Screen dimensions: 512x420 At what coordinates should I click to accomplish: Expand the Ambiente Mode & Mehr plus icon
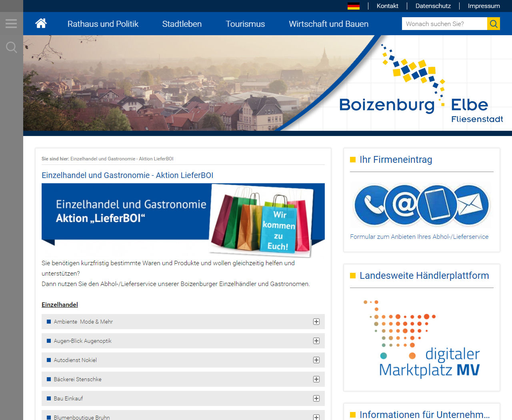coord(316,322)
